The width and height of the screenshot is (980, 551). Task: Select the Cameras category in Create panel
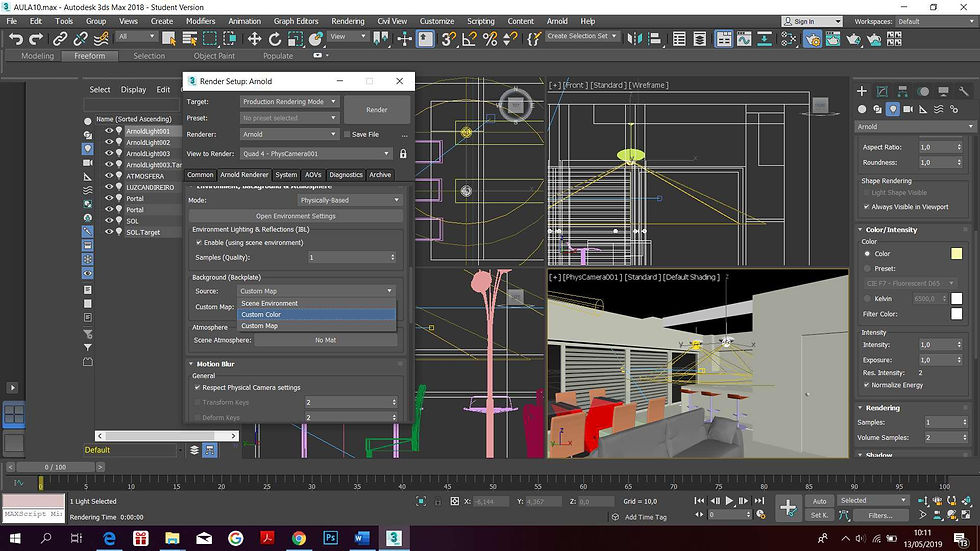pyautogui.click(x=908, y=109)
